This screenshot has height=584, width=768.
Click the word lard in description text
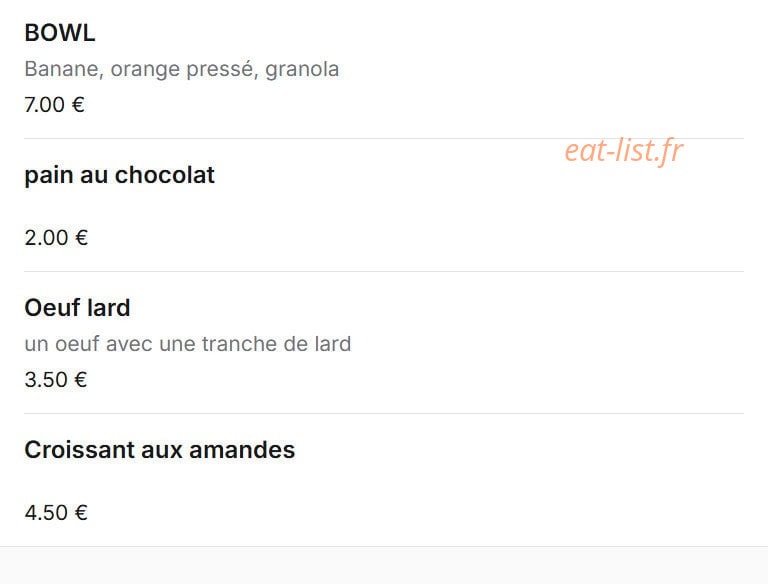click(x=333, y=344)
